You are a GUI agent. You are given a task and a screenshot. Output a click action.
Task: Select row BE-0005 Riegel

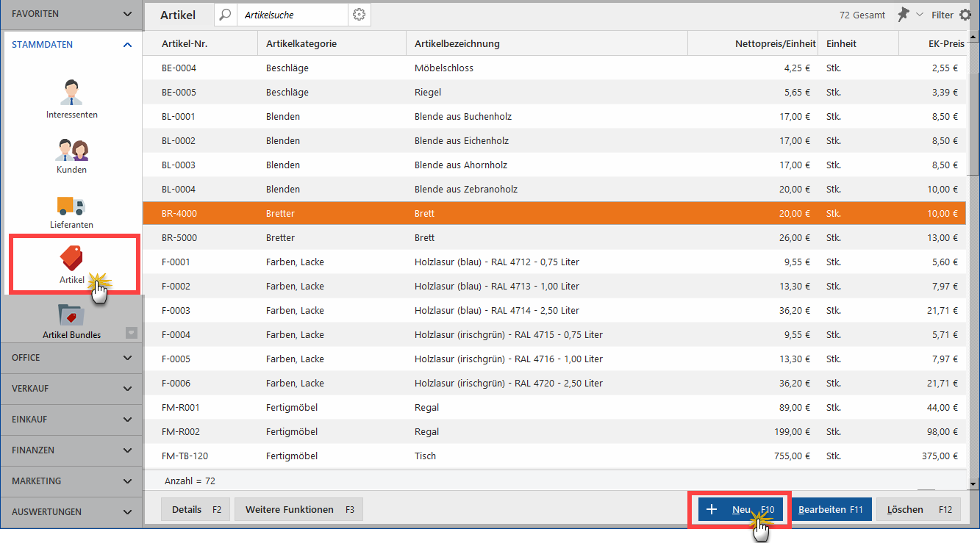[x=554, y=93]
